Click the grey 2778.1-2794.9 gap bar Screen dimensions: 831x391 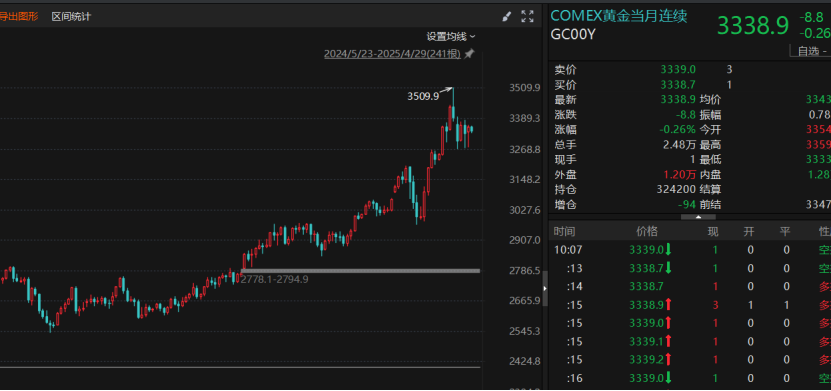360,271
